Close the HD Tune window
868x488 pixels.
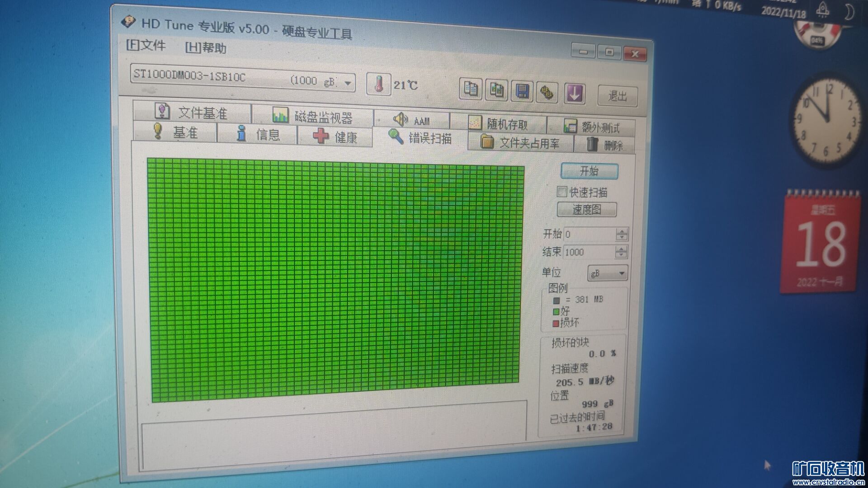click(635, 54)
